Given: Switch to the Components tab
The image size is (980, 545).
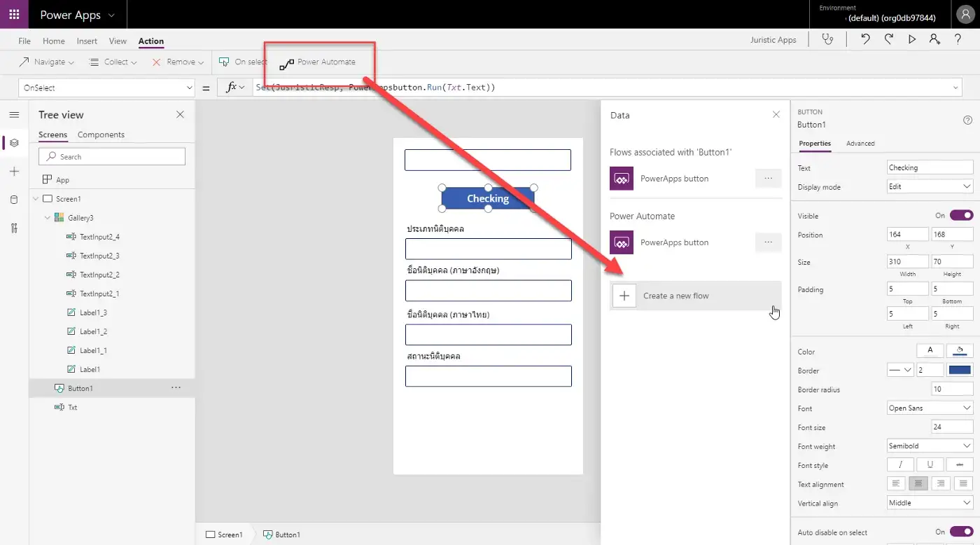Looking at the screenshot, I should click(101, 134).
